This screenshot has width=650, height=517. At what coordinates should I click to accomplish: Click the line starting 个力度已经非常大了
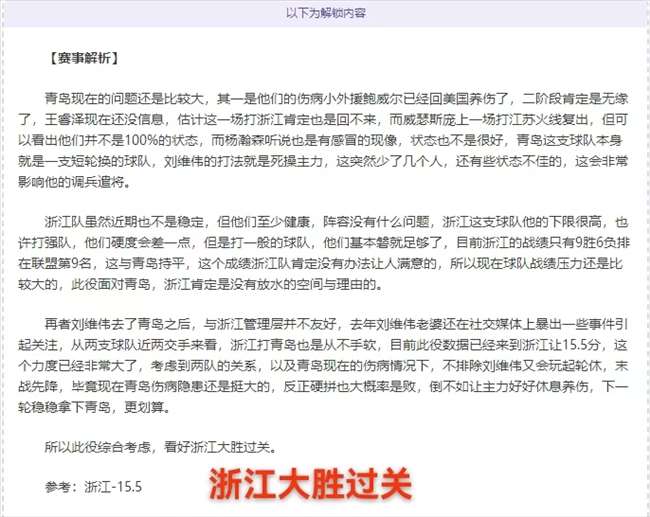click(x=323, y=365)
